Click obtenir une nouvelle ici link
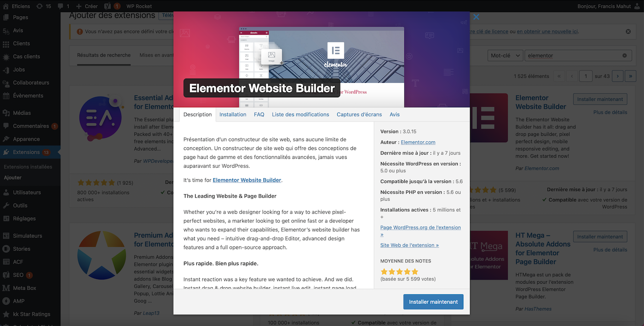644x326 pixels. click(x=547, y=32)
